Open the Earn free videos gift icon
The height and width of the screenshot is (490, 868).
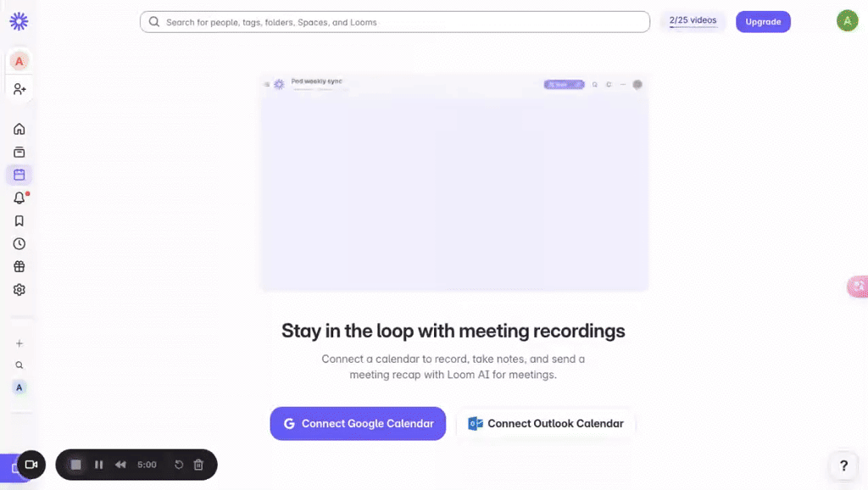pos(19,267)
